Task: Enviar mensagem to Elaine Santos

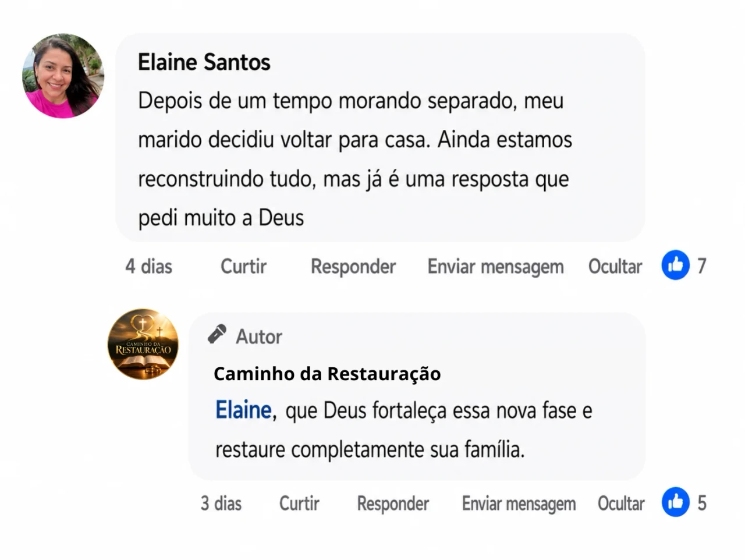Action: pos(496,267)
